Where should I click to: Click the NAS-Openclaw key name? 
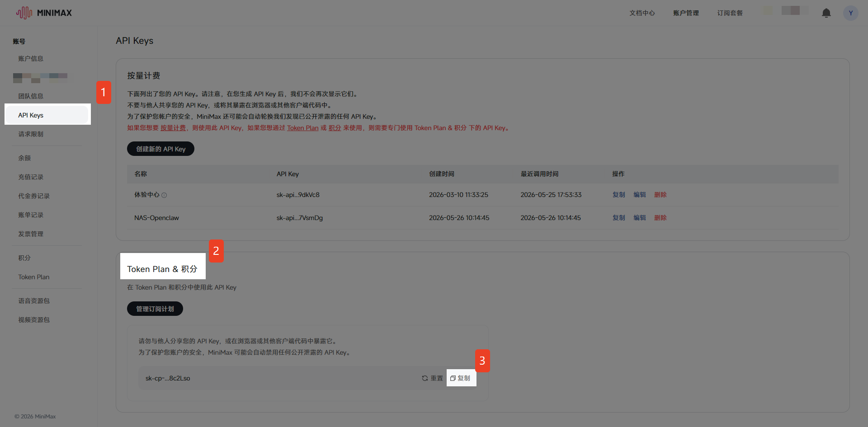(x=156, y=218)
